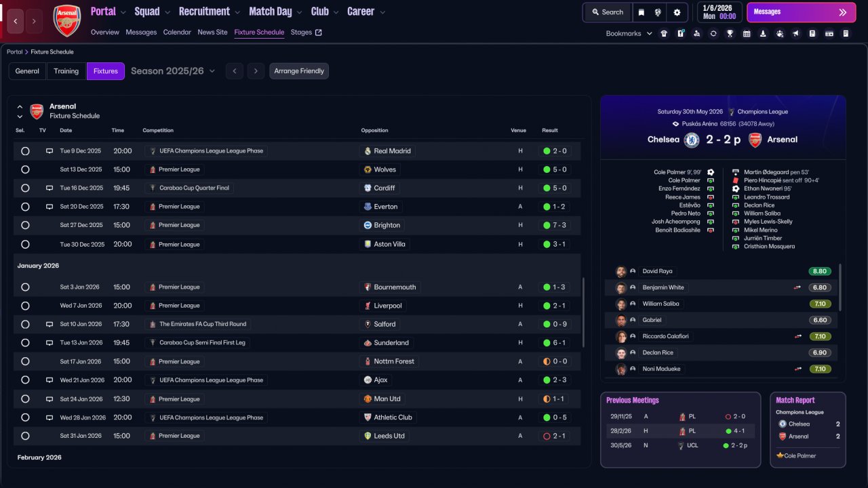Open the Overview sub-menu item

click(105, 32)
